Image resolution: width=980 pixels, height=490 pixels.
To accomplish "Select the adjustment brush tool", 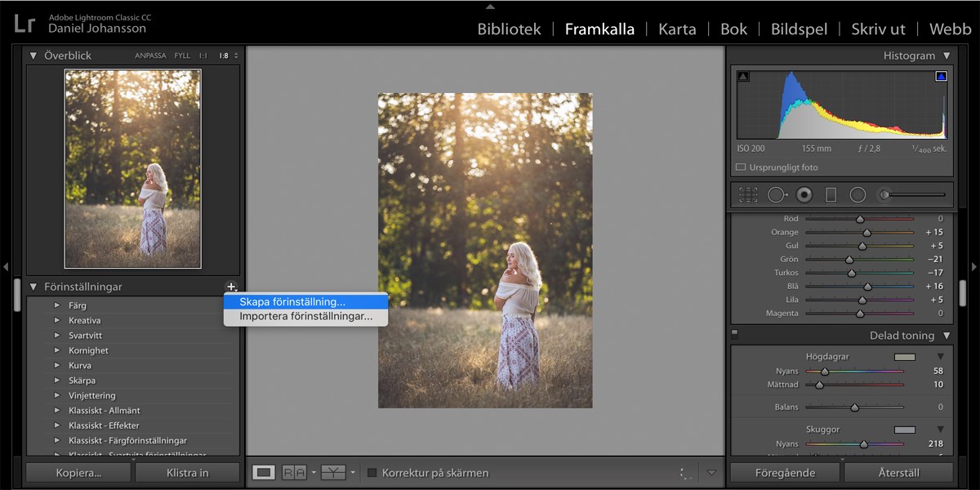I will 911,195.
